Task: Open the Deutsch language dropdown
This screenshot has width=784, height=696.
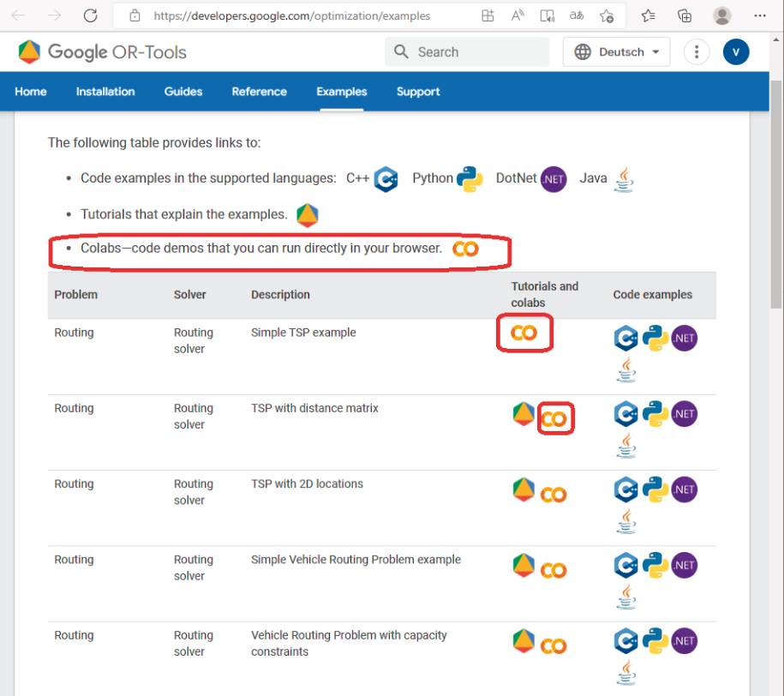Action: pos(617,52)
